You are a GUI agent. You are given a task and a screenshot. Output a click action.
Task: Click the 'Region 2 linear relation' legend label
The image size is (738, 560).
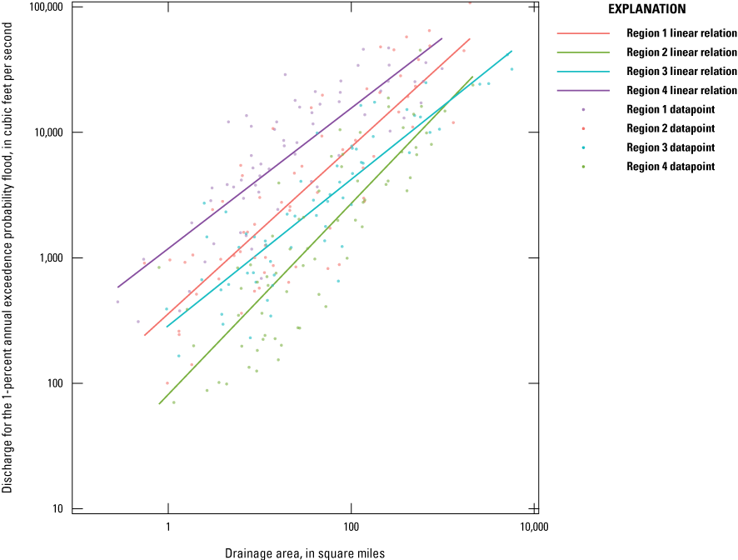pos(681,52)
